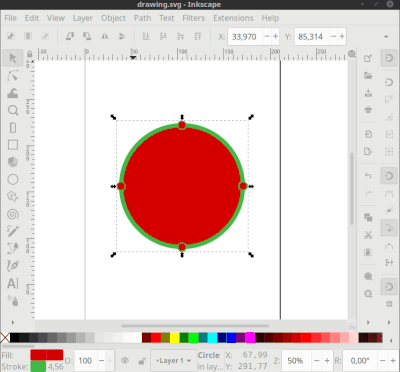The image size is (400, 372).
Task: Open the Filters menu
Action: coord(193,18)
